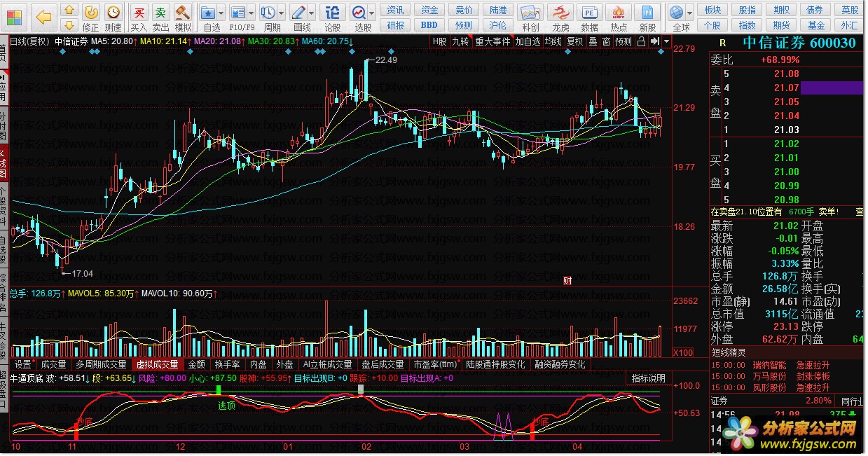Toggle the 窗 window option
This screenshot has height=456, width=868.
[606, 41]
